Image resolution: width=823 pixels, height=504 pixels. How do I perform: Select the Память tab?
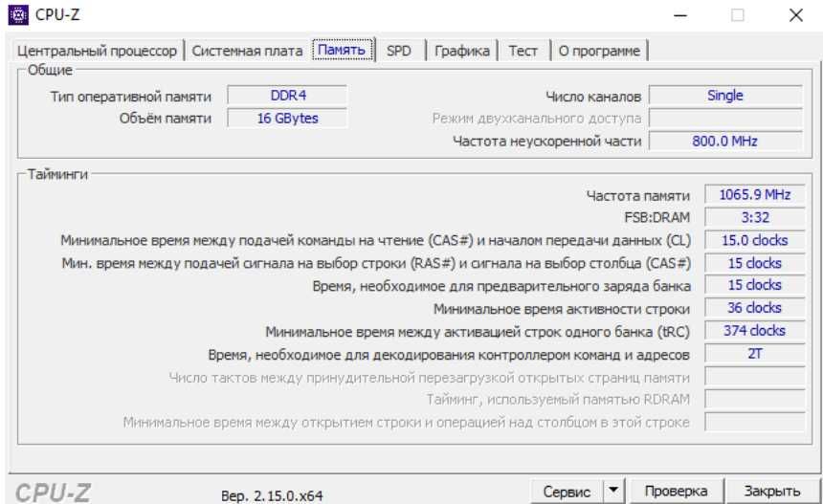tap(342, 50)
